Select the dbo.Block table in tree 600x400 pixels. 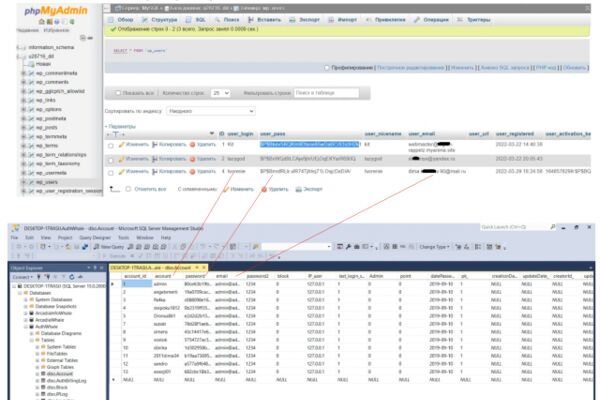point(57,387)
